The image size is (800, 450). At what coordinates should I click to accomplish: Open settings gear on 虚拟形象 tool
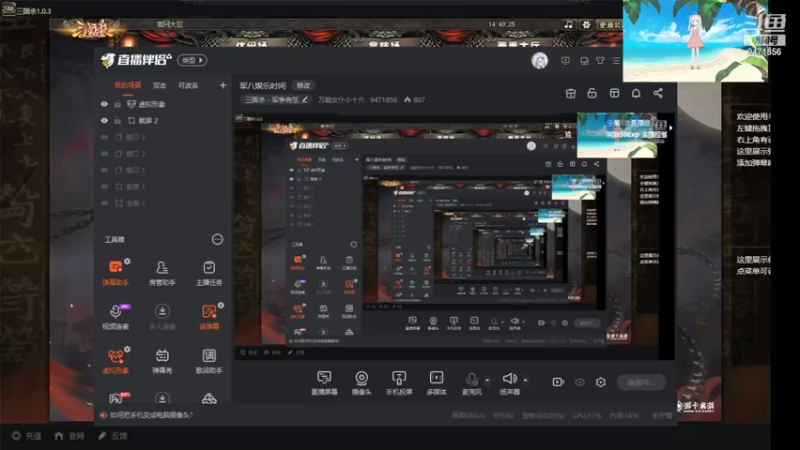(x=127, y=349)
